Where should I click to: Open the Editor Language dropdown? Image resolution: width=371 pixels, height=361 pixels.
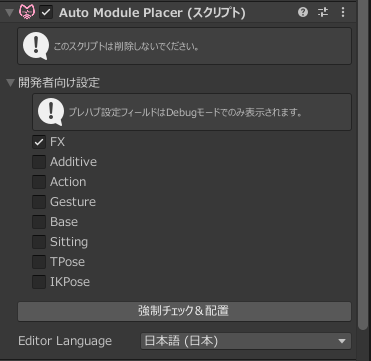point(246,341)
